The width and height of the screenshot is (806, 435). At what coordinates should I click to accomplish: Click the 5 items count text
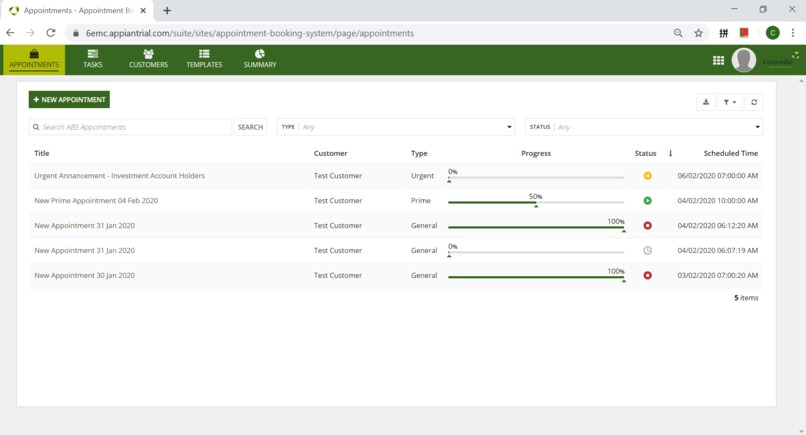pos(746,298)
